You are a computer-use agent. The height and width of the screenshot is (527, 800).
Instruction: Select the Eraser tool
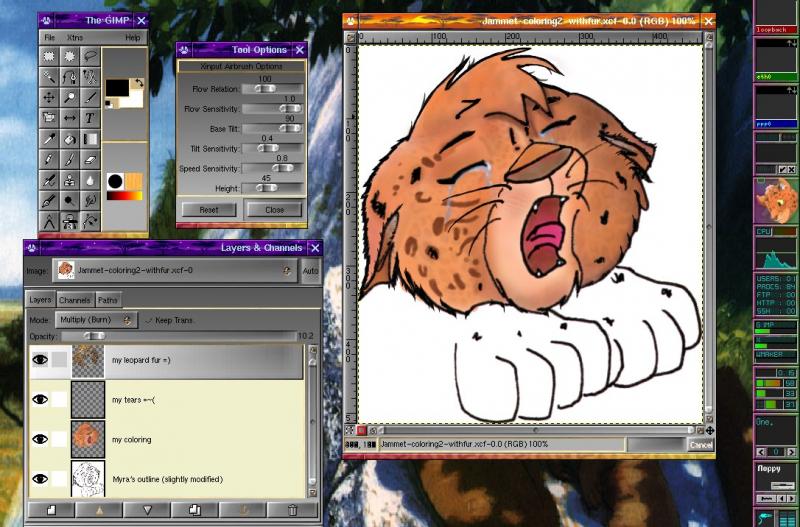(91, 159)
